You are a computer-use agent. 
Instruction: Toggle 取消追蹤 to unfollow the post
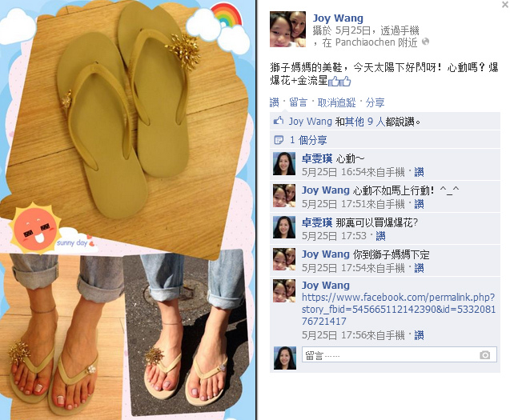pos(336,102)
